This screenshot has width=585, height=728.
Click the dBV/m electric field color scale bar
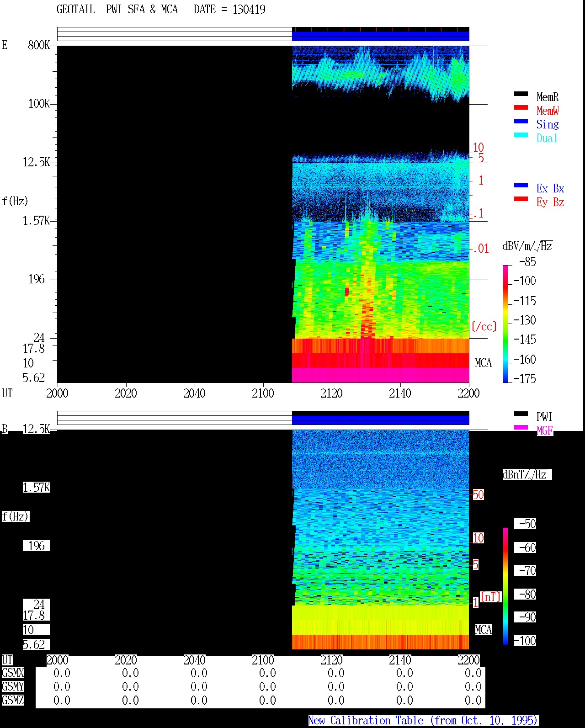(x=505, y=324)
